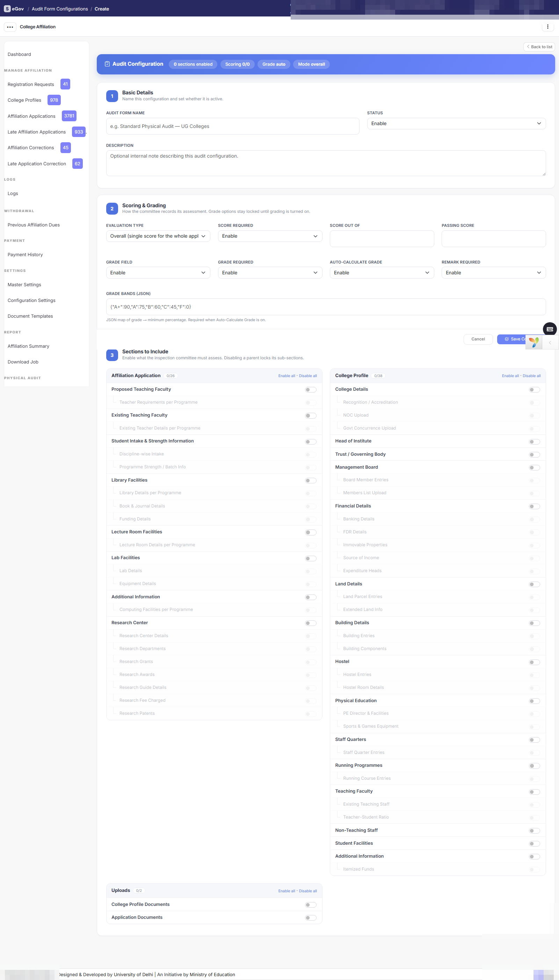The height and width of the screenshot is (980, 559).
Task: Focus the Score Out Of field
Action: tap(382, 238)
